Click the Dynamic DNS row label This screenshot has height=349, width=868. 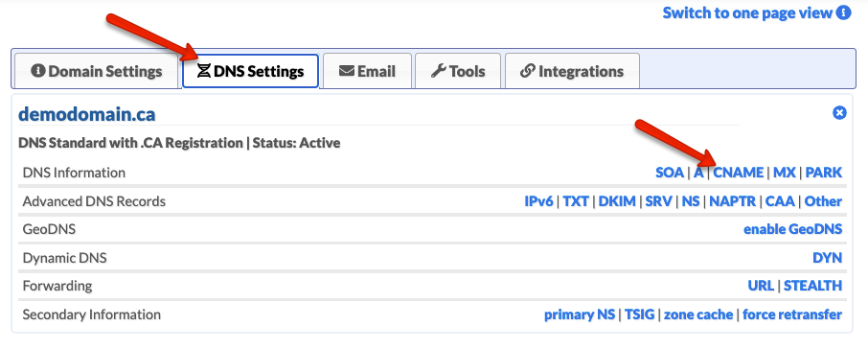coord(65,258)
